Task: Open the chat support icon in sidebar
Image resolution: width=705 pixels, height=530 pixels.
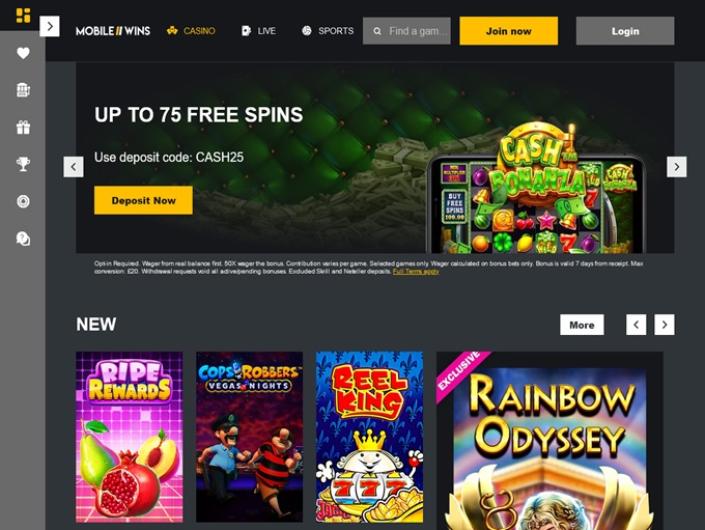Action: [x=23, y=238]
